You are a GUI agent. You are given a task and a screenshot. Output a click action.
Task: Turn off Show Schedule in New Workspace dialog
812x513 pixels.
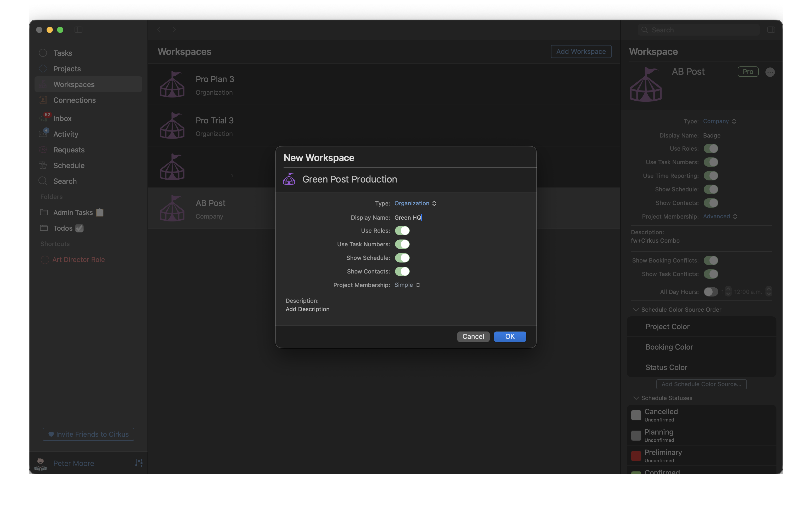402,258
